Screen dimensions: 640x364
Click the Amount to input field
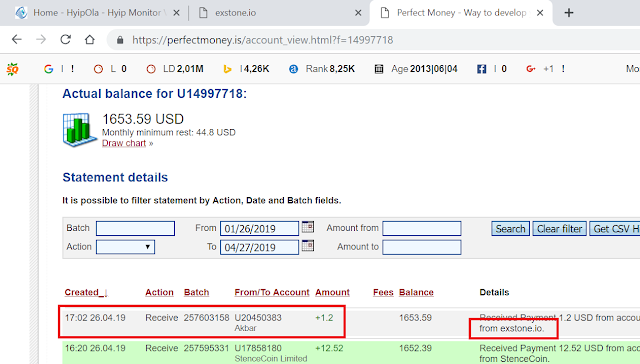[x=422, y=247]
